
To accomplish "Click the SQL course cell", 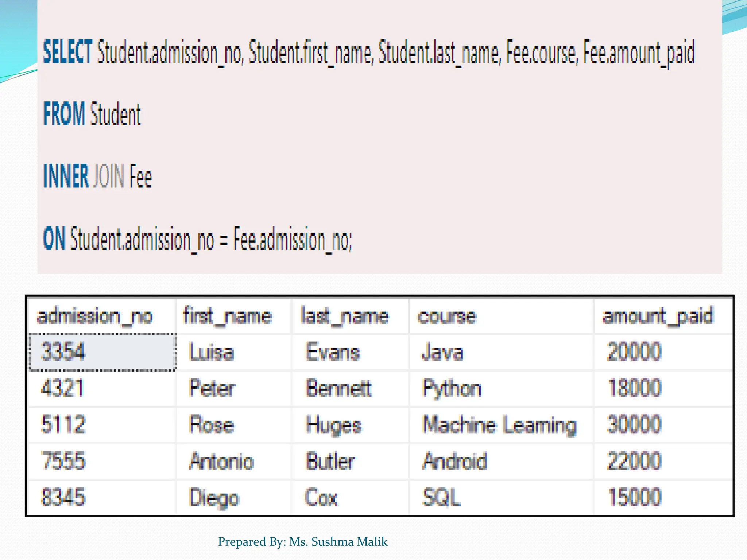I will point(441,498).
